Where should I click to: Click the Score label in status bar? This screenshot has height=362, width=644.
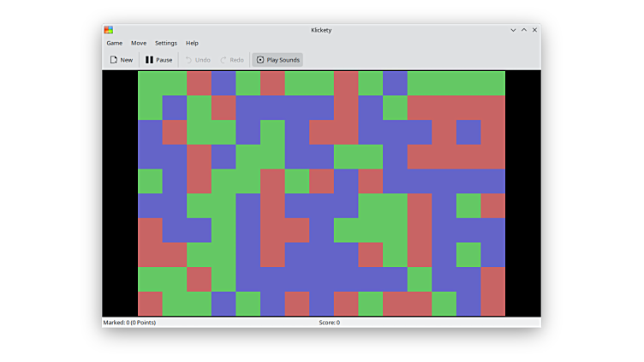[x=329, y=323]
